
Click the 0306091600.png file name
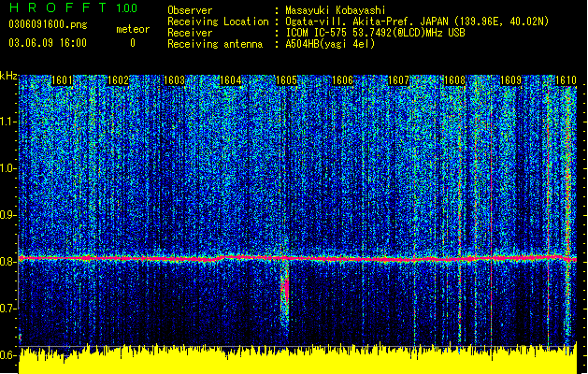click(48, 25)
